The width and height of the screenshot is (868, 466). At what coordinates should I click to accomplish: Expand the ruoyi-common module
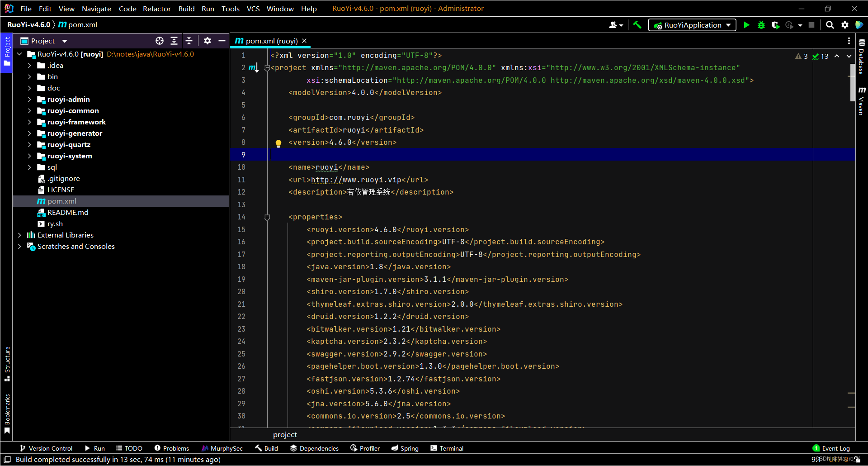click(29, 111)
